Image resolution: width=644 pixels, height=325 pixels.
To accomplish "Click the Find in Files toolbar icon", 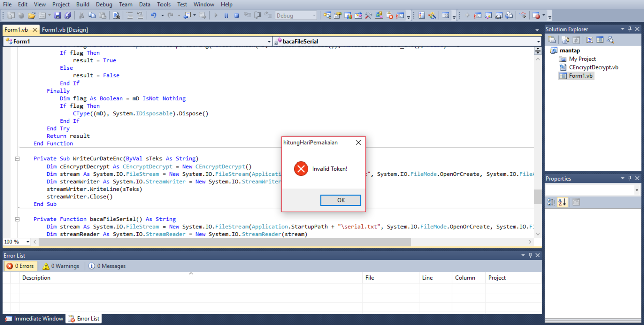I will point(116,16).
